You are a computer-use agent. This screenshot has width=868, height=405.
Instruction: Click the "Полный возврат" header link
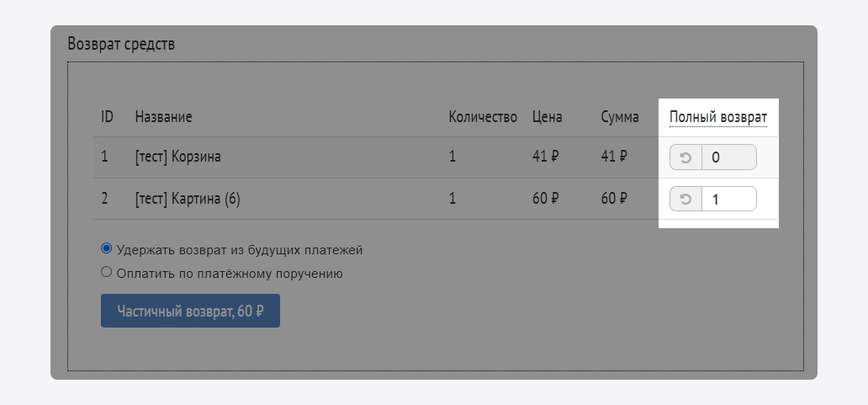click(717, 117)
